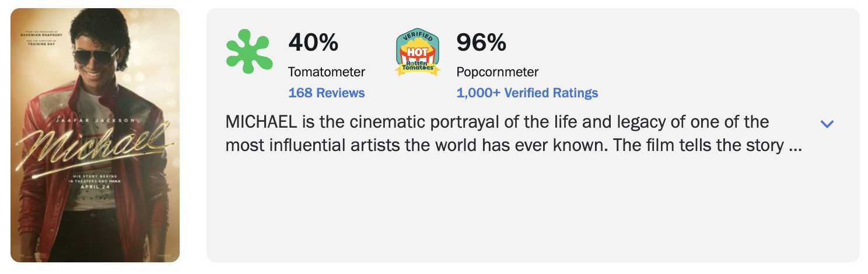Click the first synopsis line starting with MICHAEL
Screen dimensions: 868x274
tap(497, 122)
